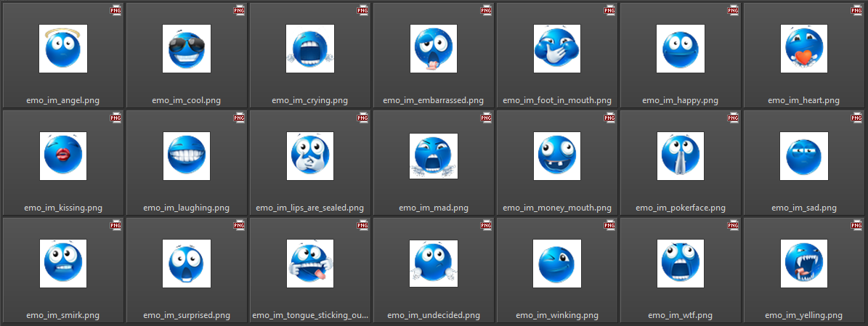This screenshot has height=326, width=868.
Task: Choose the foot in mouth emoticon thumbnail
Action: 557,49
